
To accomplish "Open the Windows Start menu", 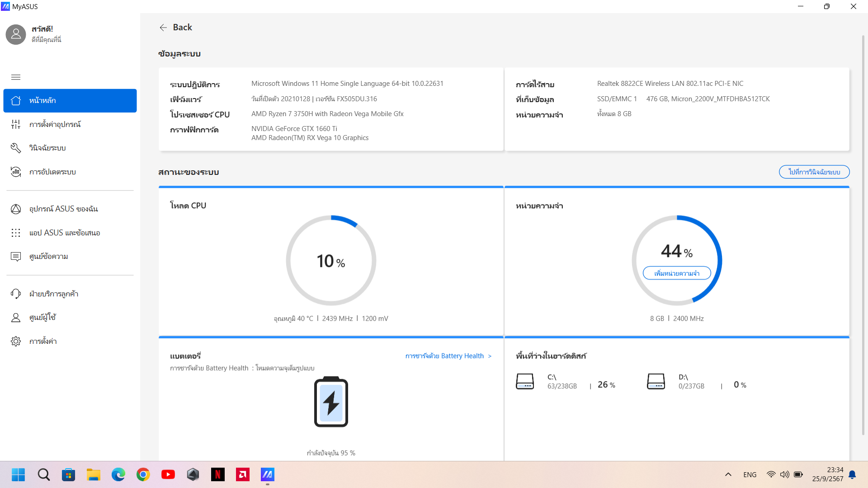I will [x=19, y=474].
